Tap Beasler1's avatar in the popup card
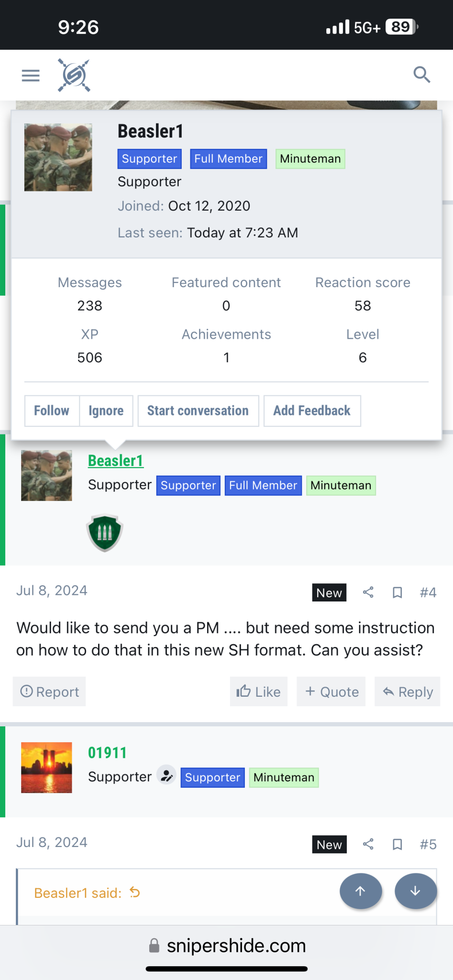Viewport: 453px width, 980px height. [58, 157]
